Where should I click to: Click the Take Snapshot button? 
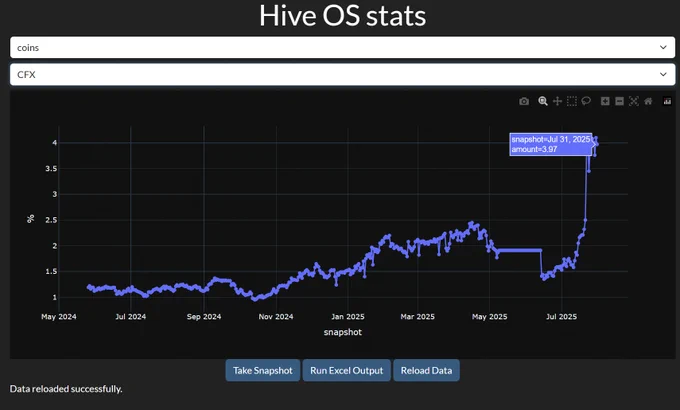(x=263, y=371)
